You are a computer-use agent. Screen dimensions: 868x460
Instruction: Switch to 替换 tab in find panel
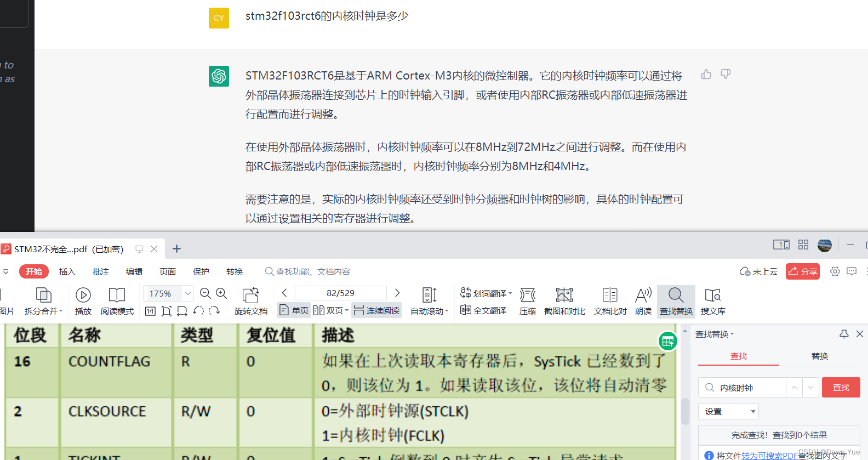820,356
